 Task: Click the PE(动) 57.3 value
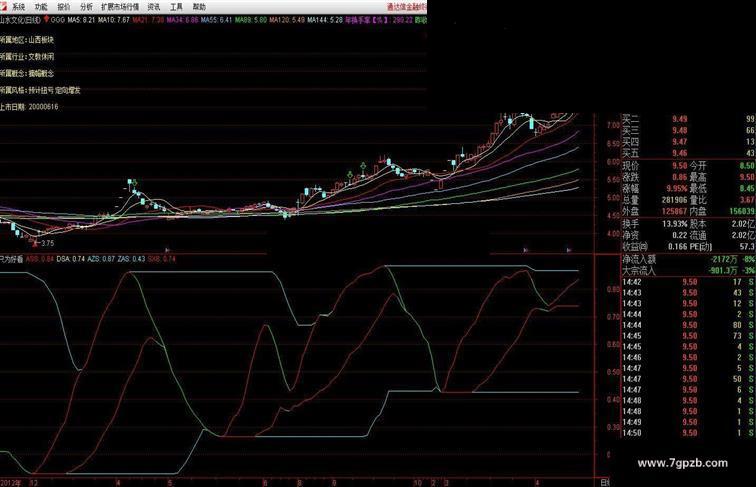[748, 247]
